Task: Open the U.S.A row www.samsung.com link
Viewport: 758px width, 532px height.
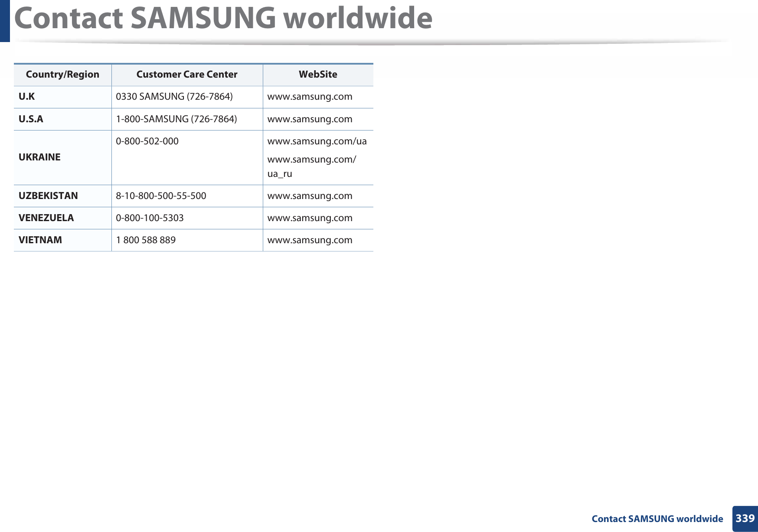Action: pos(310,119)
